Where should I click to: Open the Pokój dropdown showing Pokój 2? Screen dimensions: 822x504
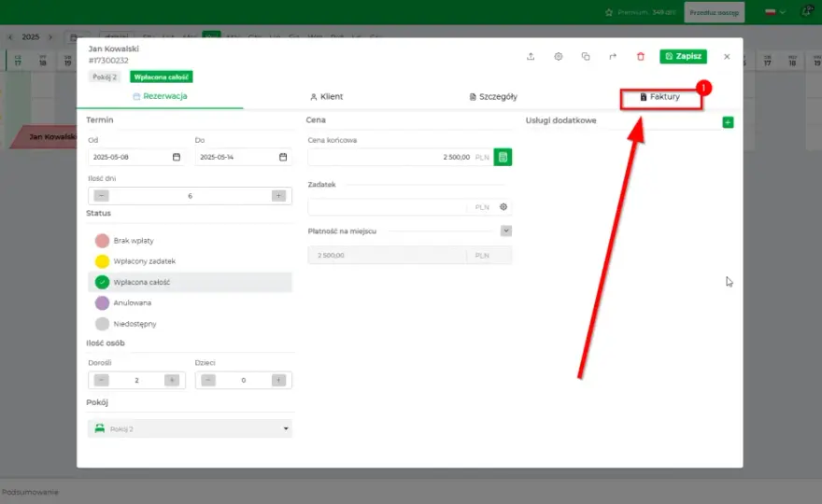pos(190,429)
